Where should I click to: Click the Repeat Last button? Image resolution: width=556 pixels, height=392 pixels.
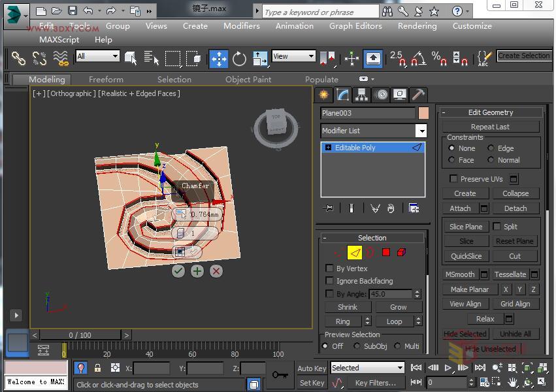tap(490, 126)
